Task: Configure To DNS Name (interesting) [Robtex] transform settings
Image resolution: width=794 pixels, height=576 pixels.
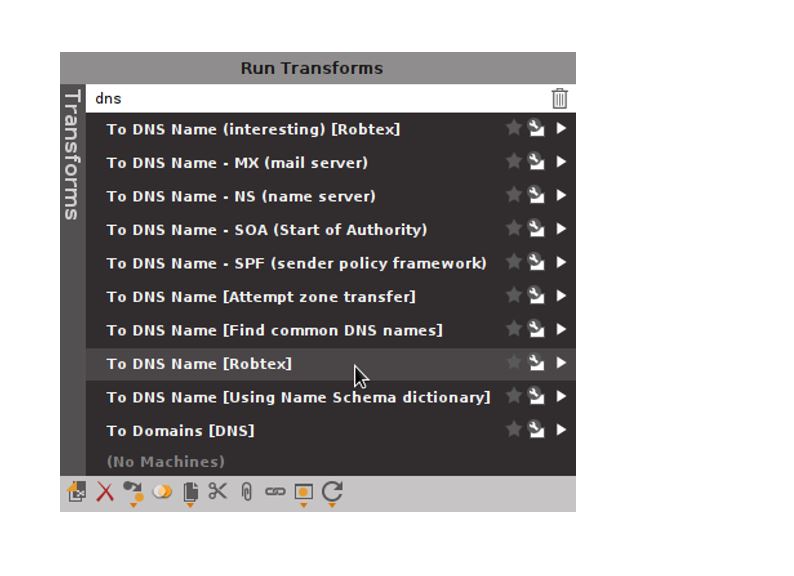Action: point(536,128)
